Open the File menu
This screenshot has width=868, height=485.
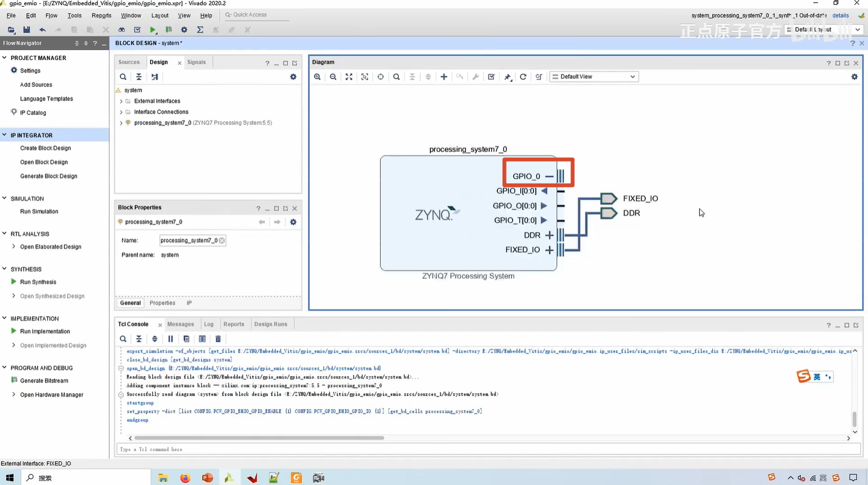pos(11,15)
